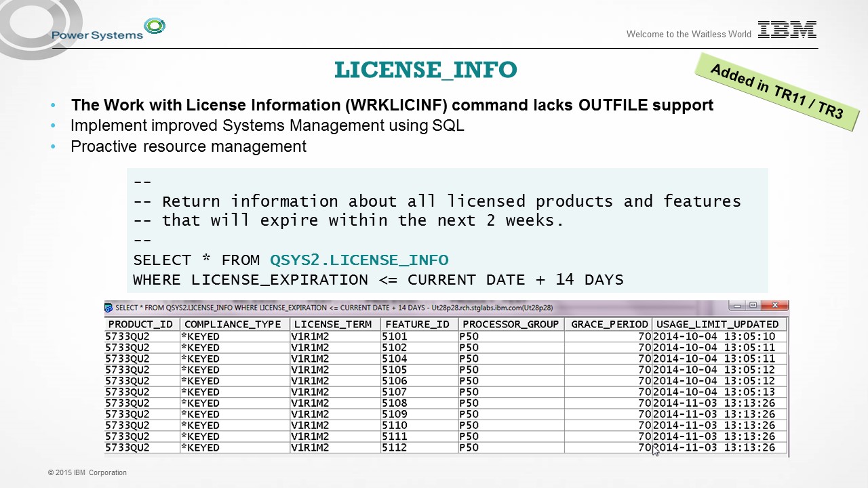Select feature ID cell 5101
Screen dimensions: 868x488
pos(419,337)
